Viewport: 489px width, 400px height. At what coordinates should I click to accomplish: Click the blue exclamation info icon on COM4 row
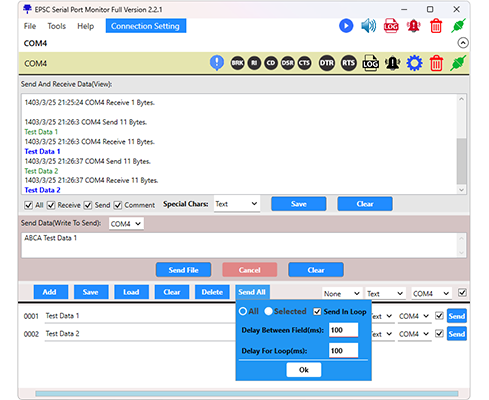(x=217, y=63)
